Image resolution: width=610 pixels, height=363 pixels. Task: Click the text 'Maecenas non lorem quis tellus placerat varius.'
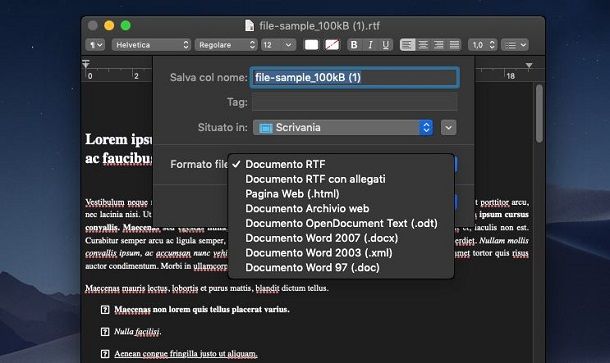[202, 310]
